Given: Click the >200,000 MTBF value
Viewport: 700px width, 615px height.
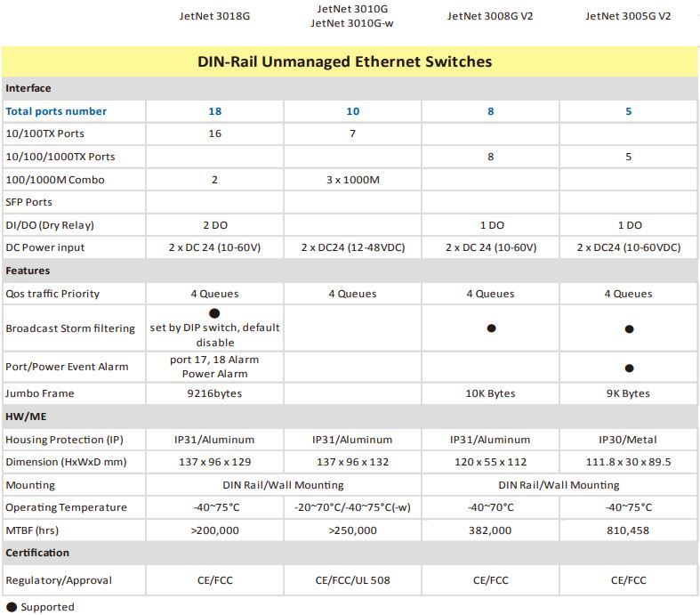Looking at the screenshot, I should (214, 530).
